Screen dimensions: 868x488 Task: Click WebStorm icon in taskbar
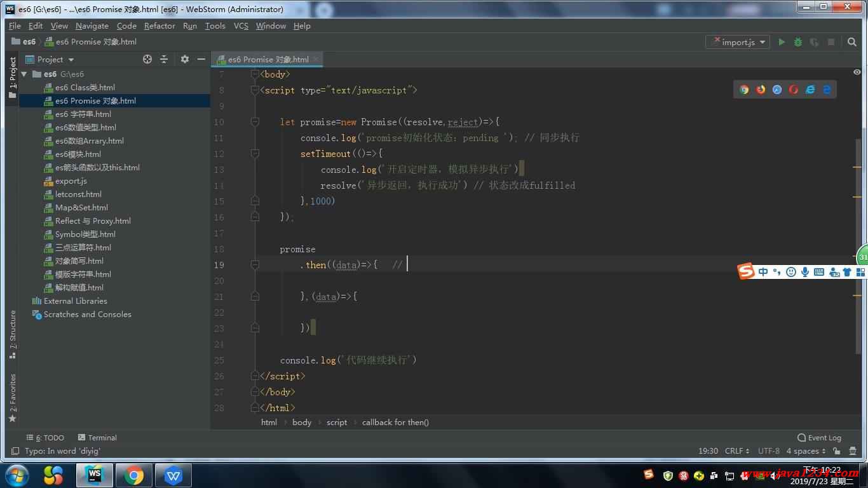(95, 475)
